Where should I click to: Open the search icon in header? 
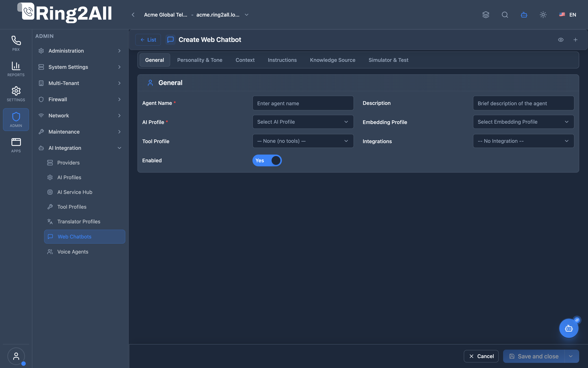click(505, 15)
